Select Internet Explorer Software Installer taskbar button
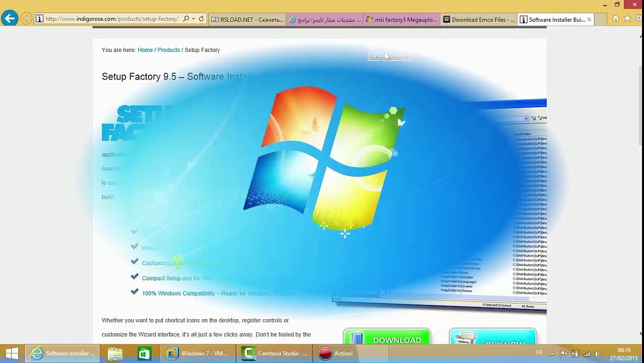This screenshot has width=644, height=363. click(x=63, y=353)
